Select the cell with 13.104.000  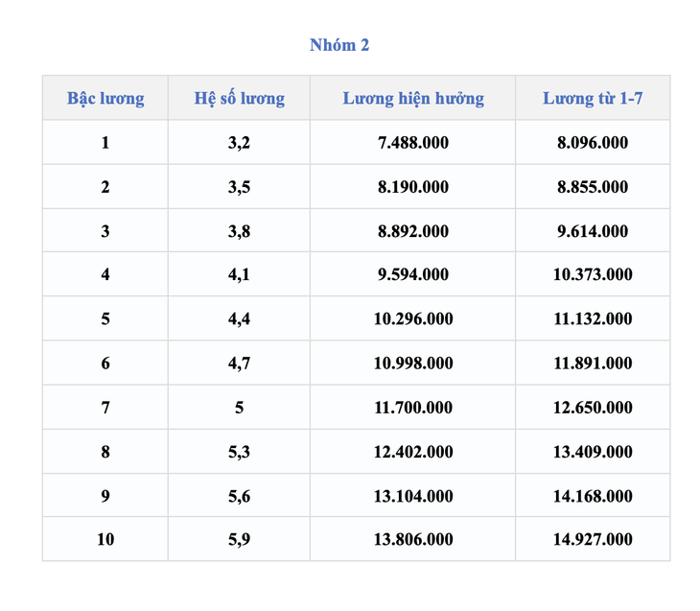[x=413, y=495]
